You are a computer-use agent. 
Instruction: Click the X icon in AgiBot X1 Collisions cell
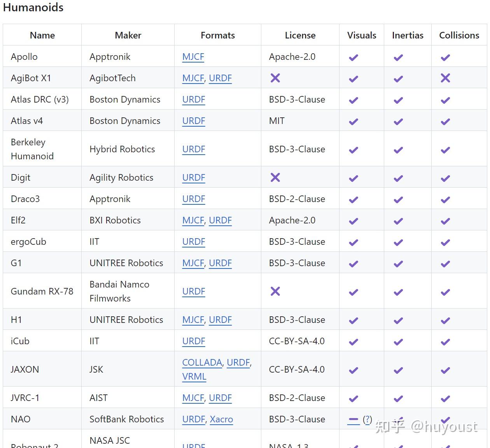coord(445,78)
